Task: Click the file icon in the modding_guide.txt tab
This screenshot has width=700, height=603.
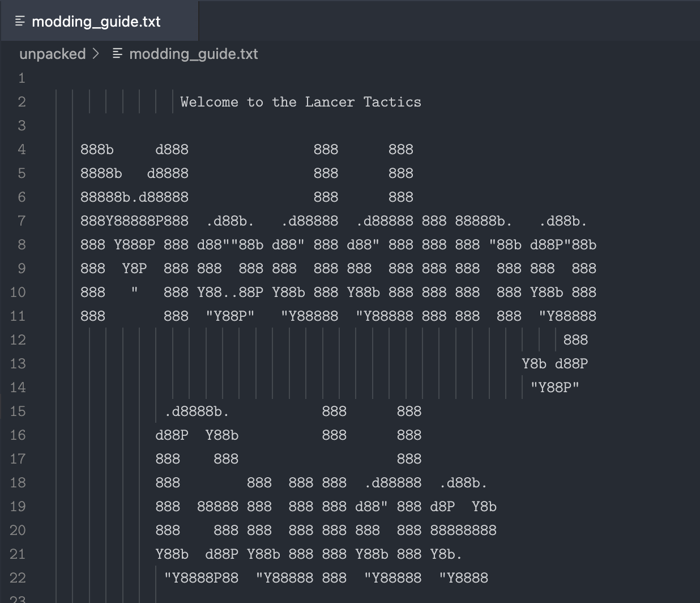Action: pyautogui.click(x=20, y=22)
